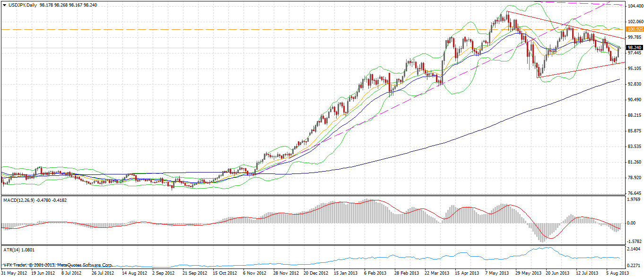Click the 0.00 zero level on MACD scale
The image size is (644, 277).
(x=632, y=223)
